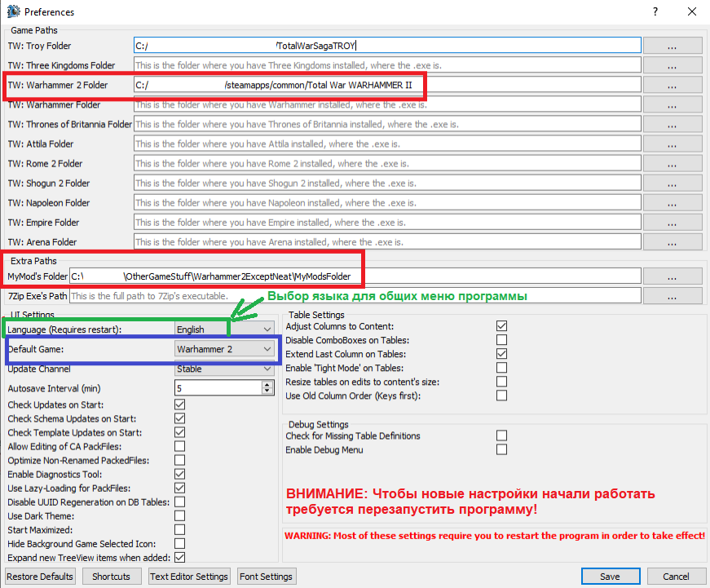This screenshot has height=588, width=710.
Task: Click the Restore Defaults button
Action: [x=40, y=577]
